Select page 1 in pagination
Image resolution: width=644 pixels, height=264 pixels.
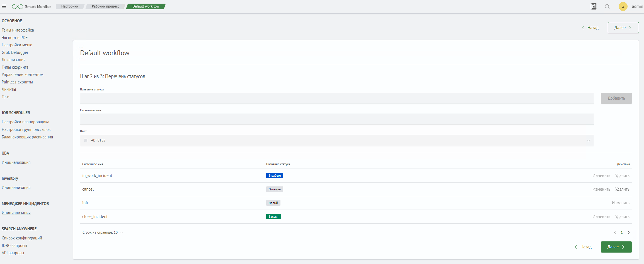coord(622,232)
